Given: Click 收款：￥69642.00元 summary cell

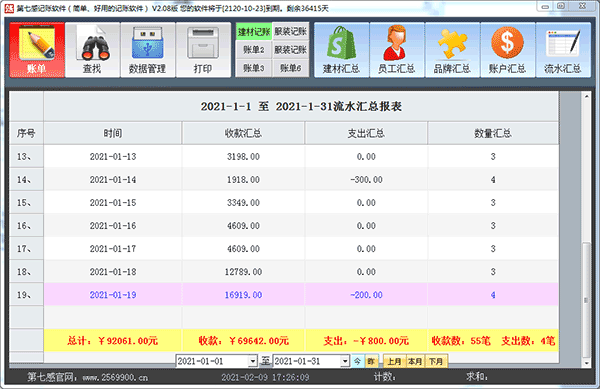Looking at the screenshot, I should pos(243,340).
